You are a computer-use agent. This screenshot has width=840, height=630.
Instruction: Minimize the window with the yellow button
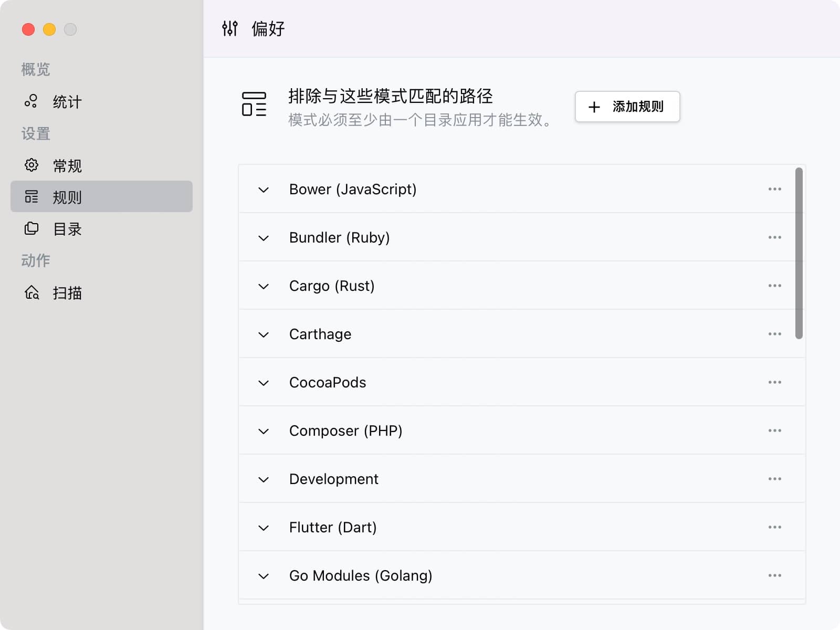pyautogui.click(x=49, y=29)
